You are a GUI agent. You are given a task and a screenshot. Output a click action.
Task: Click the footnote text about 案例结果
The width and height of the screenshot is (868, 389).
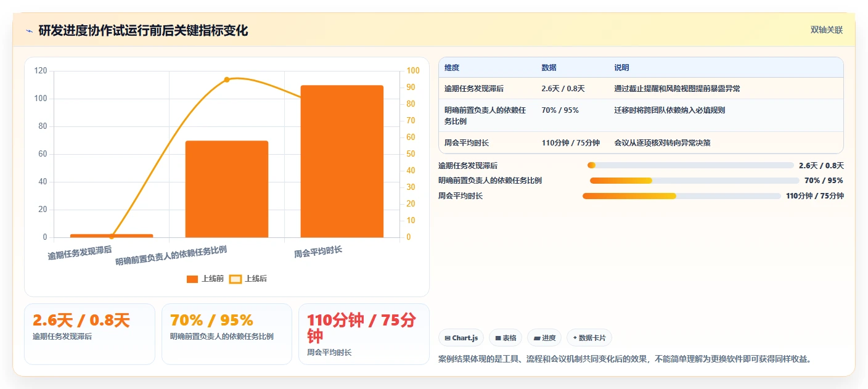[624, 359]
